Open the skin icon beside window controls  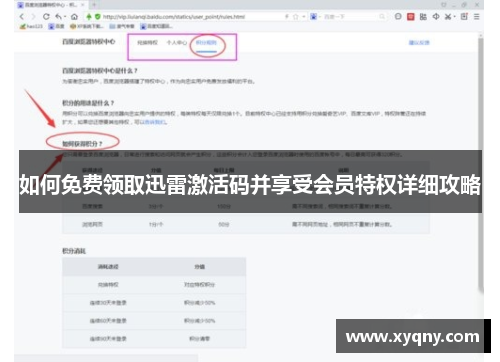pyautogui.click(x=444, y=5)
